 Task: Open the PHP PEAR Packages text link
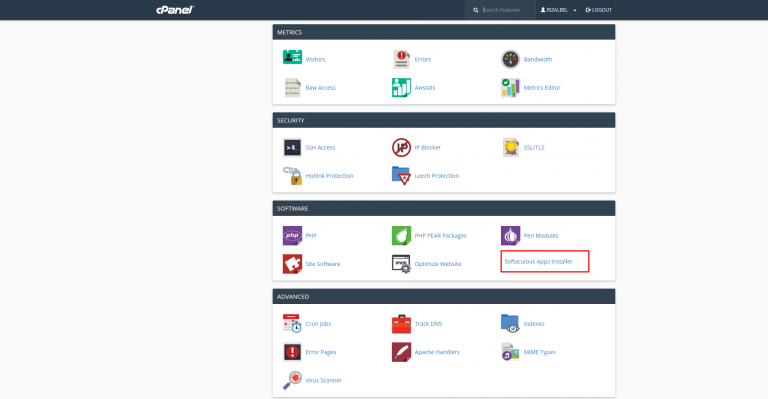pyautogui.click(x=441, y=235)
